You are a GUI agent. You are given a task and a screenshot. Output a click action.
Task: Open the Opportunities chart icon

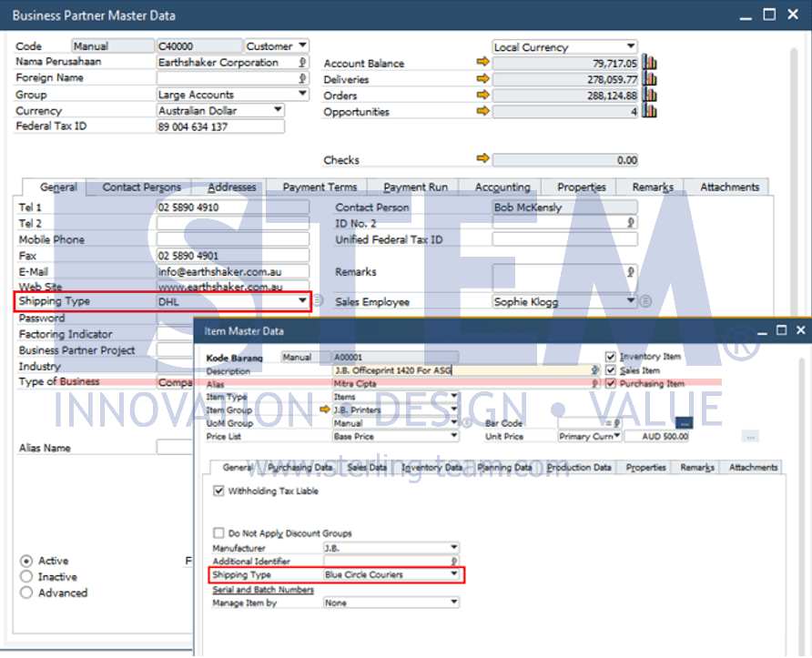click(649, 111)
